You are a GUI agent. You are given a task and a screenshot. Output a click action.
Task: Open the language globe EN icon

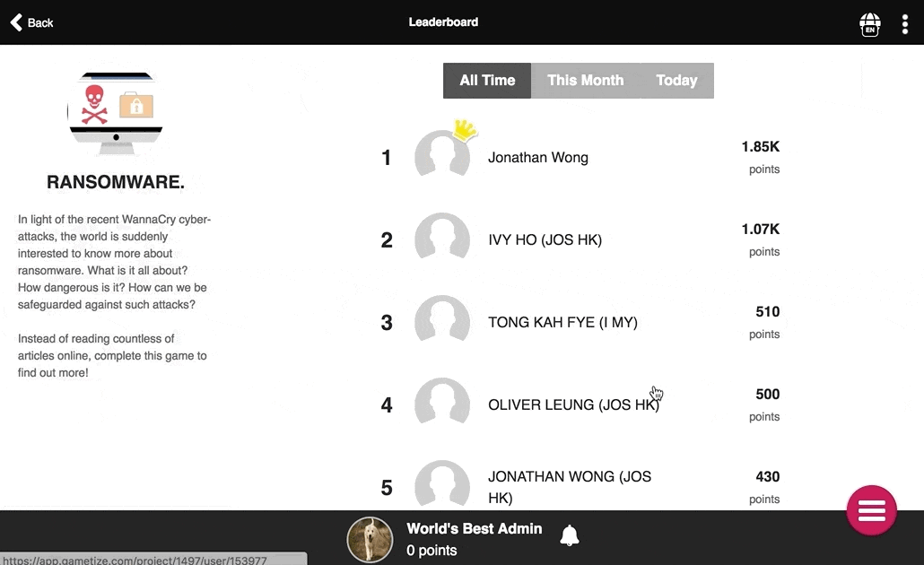870,24
